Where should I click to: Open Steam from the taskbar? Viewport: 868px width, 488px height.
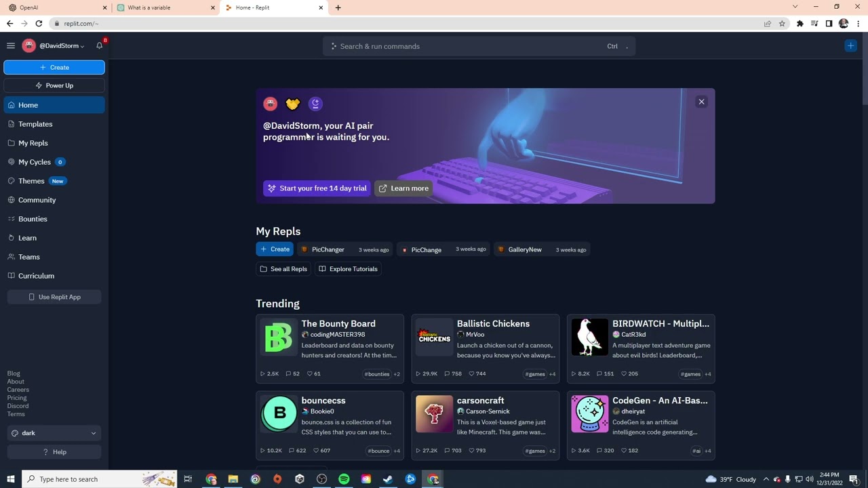(x=388, y=479)
